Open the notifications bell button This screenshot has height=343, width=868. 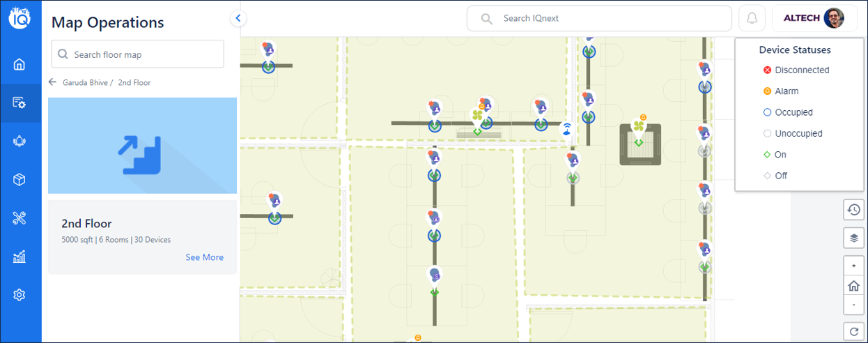752,18
